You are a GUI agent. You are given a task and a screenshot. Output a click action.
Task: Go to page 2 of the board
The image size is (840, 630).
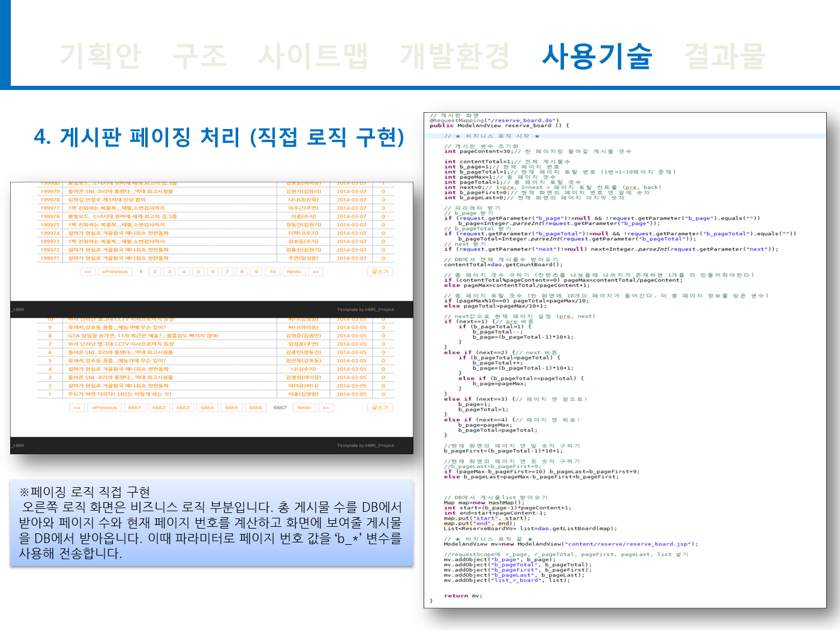click(155, 272)
